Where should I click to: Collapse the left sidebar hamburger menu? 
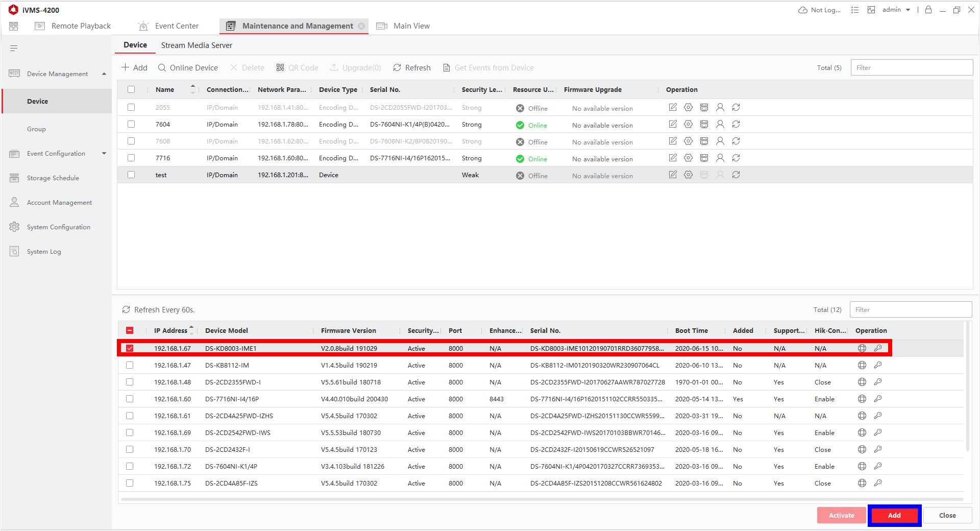click(14, 49)
